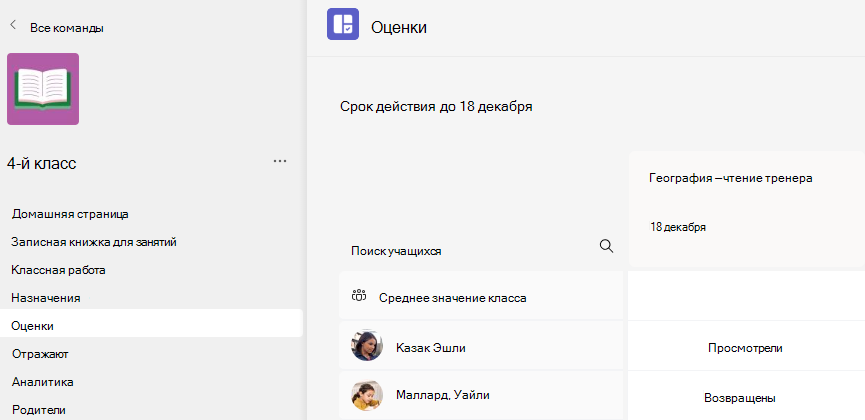
Task: Click the Срок действия до 18 декабря heading
Action: coord(436,107)
